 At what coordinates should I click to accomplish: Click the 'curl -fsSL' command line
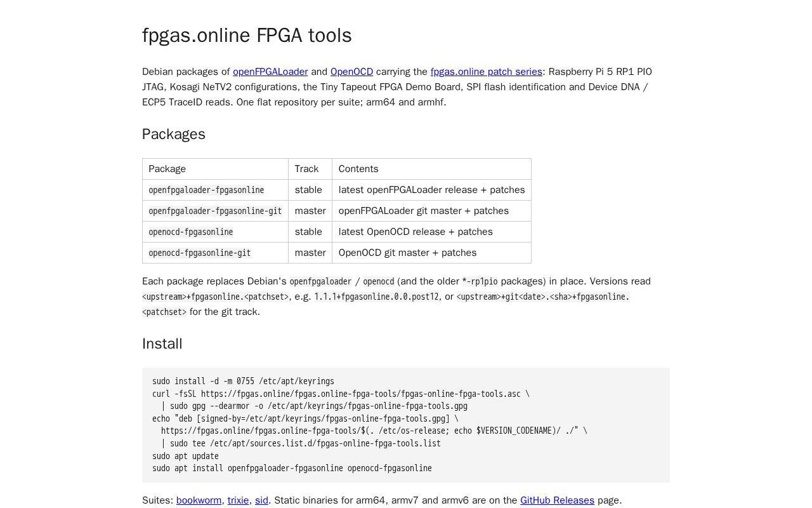(x=341, y=394)
